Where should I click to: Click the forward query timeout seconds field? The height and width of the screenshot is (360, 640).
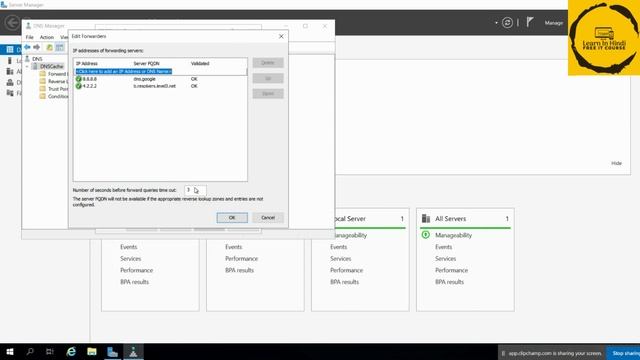click(195, 190)
